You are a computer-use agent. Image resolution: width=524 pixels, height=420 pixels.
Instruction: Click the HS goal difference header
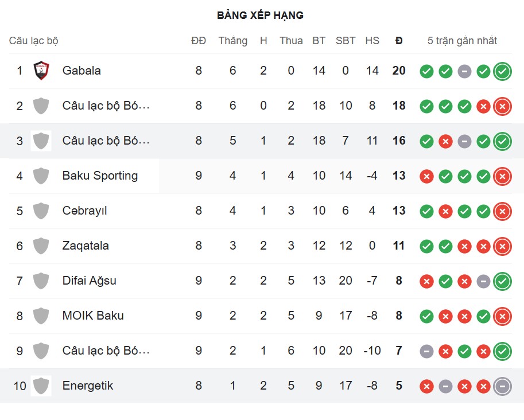tap(372, 41)
